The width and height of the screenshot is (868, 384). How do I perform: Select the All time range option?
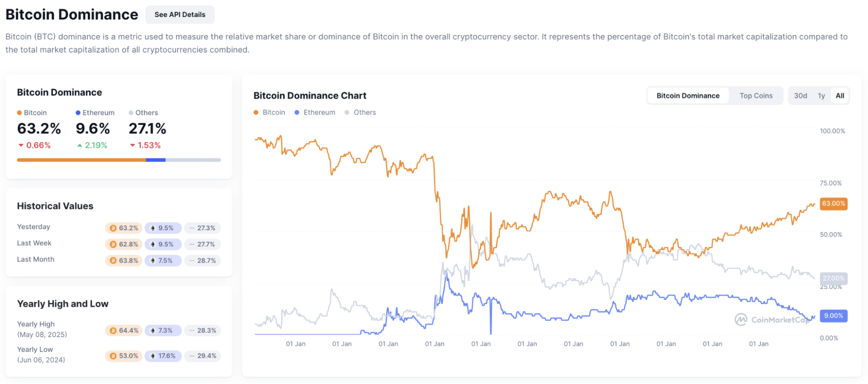(x=839, y=95)
